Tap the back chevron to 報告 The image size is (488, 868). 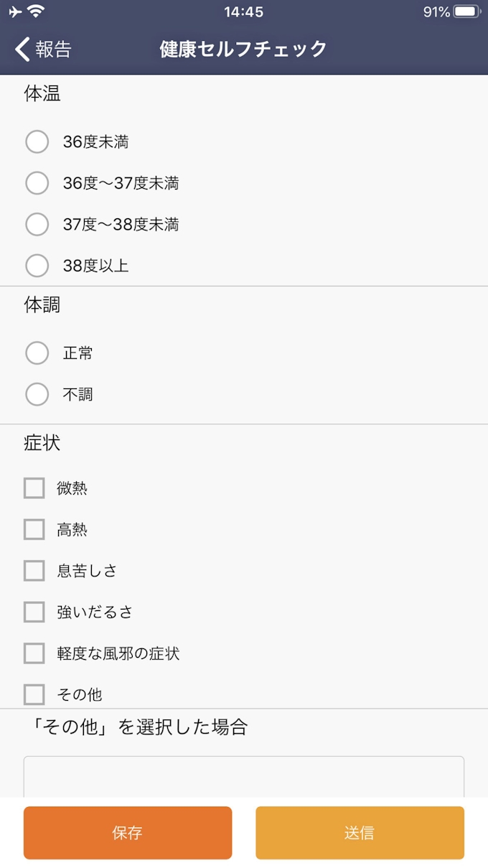[23, 49]
